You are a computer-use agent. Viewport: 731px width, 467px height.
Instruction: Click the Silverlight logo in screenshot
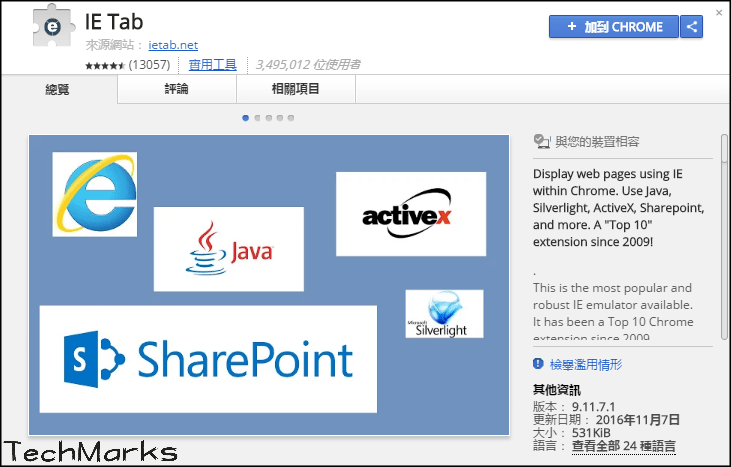click(444, 314)
